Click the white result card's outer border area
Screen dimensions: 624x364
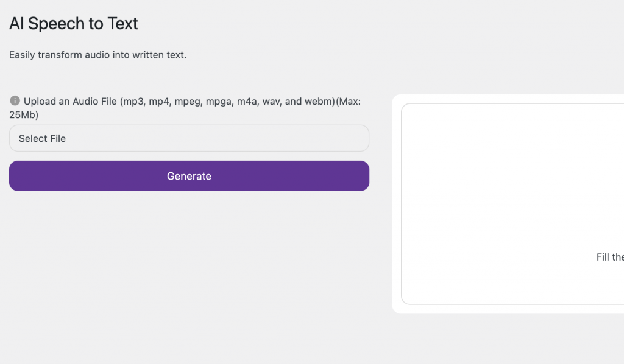(x=396, y=204)
